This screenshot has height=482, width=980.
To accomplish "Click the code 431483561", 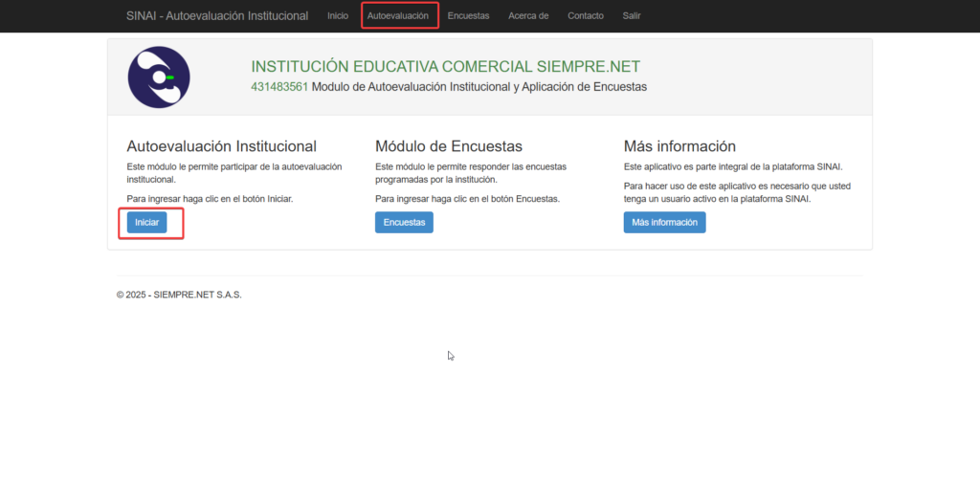I will [279, 87].
